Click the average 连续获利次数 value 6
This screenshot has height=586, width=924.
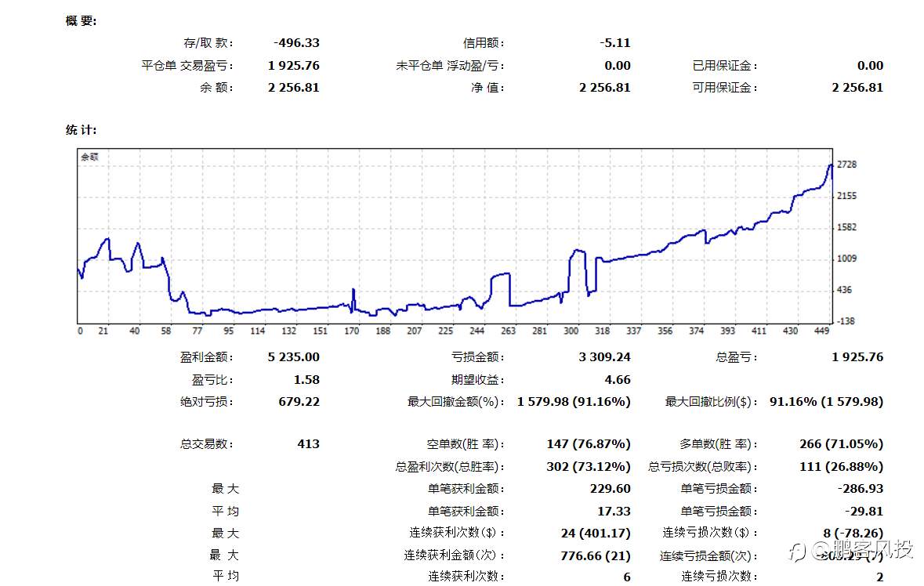[627, 577]
